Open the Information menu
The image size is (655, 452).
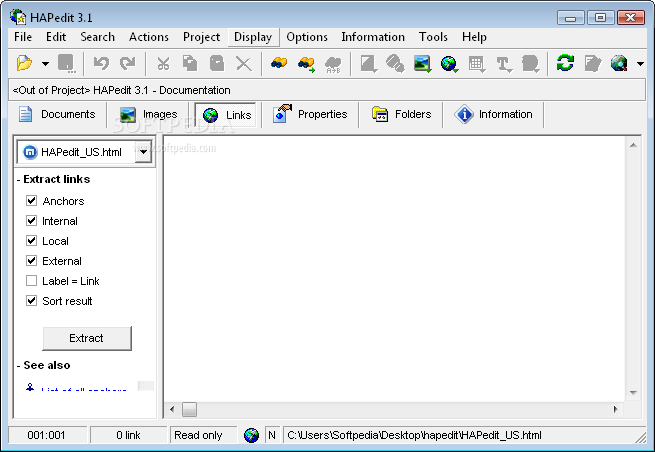[x=373, y=37]
